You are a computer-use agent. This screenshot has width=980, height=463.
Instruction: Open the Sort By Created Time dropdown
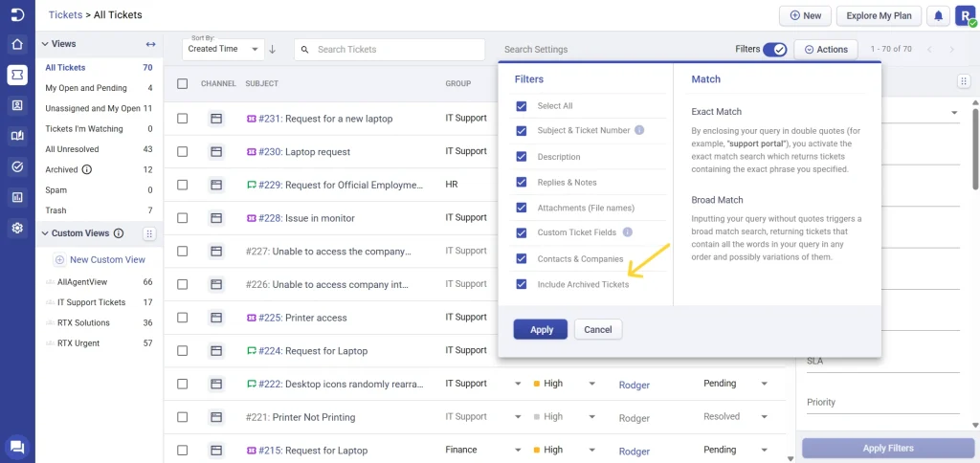(x=223, y=49)
